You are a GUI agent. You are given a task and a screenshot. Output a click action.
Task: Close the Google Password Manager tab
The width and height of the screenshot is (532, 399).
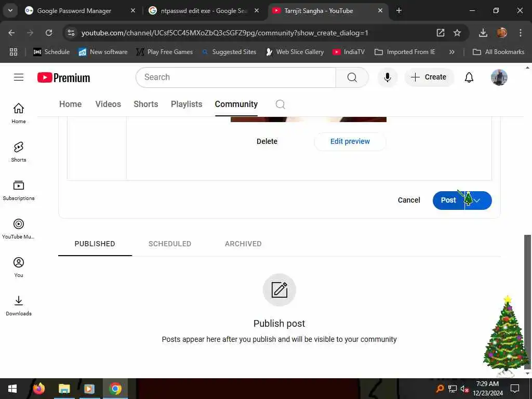click(133, 11)
